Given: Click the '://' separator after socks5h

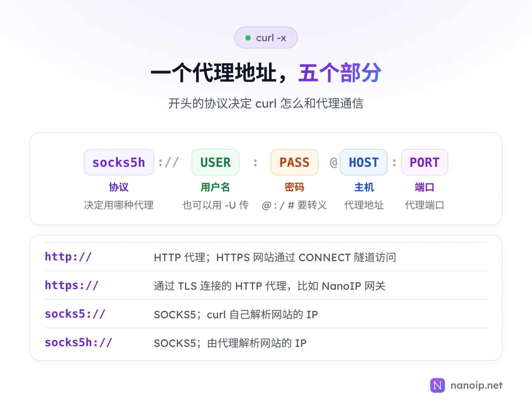Looking at the screenshot, I should [x=169, y=162].
